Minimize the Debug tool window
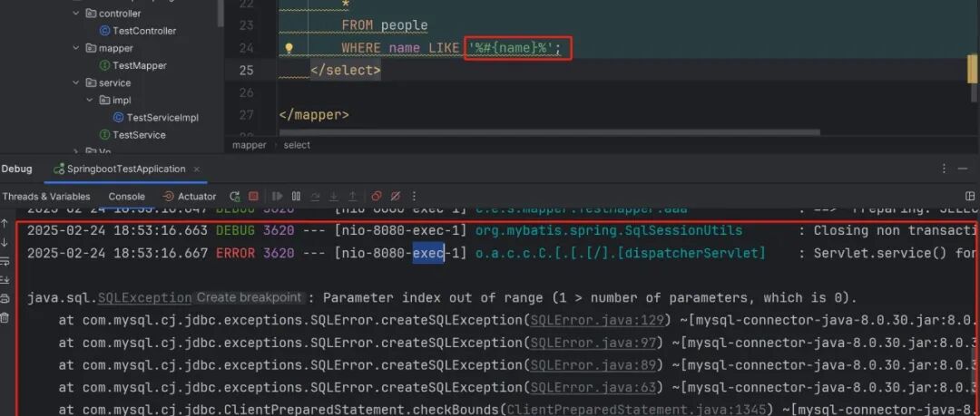980x416 pixels. 963,169
